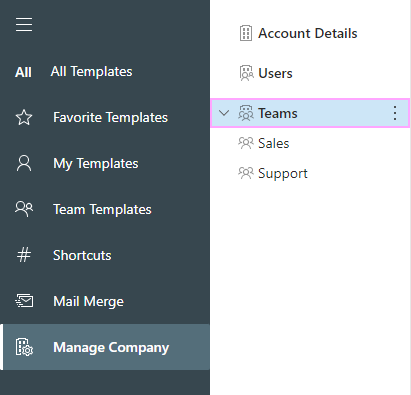Screen dimensions: 411x395
Task: Click the icon next to Users
Action: point(246,73)
